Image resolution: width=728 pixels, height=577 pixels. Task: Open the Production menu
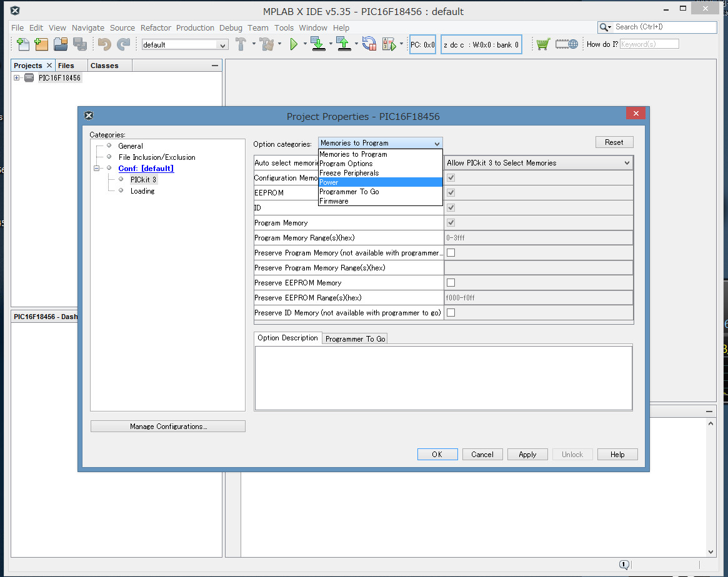point(195,28)
